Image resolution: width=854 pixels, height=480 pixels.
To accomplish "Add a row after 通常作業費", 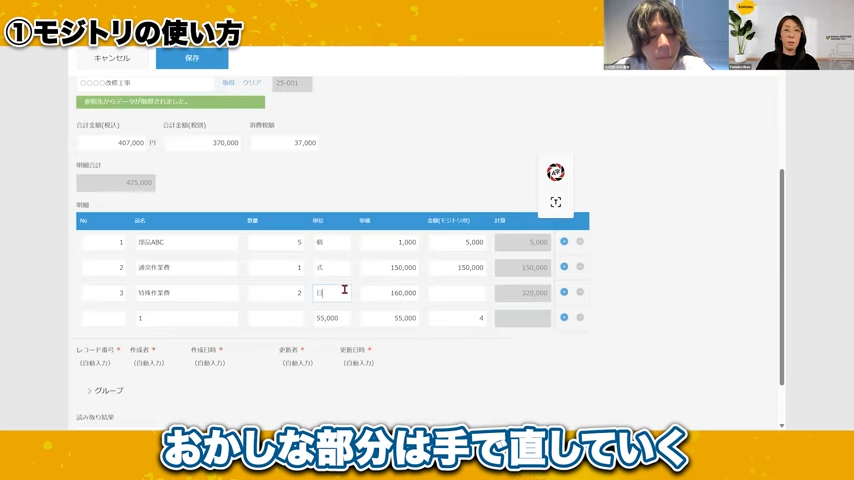I will tap(564, 267).
